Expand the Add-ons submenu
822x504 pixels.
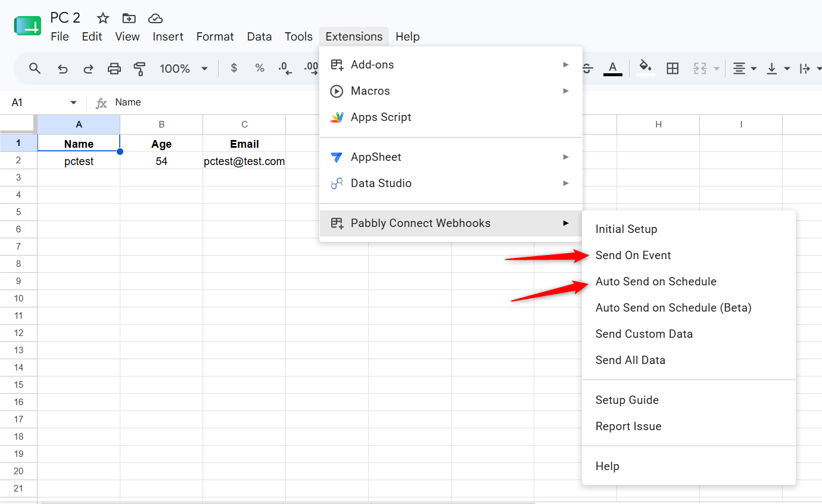click(451, 64)
